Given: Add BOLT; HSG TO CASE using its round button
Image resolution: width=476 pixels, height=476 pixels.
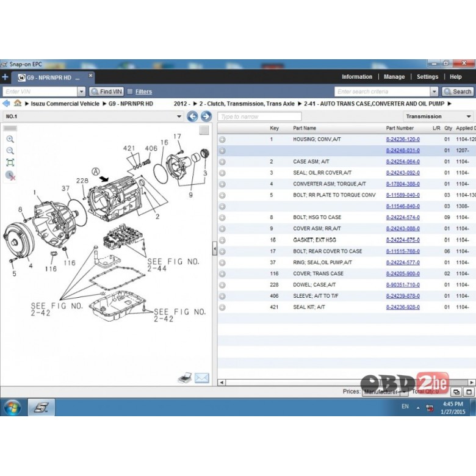Looking at the screenshot, I should pyautogui.click(x=222, y=218).
